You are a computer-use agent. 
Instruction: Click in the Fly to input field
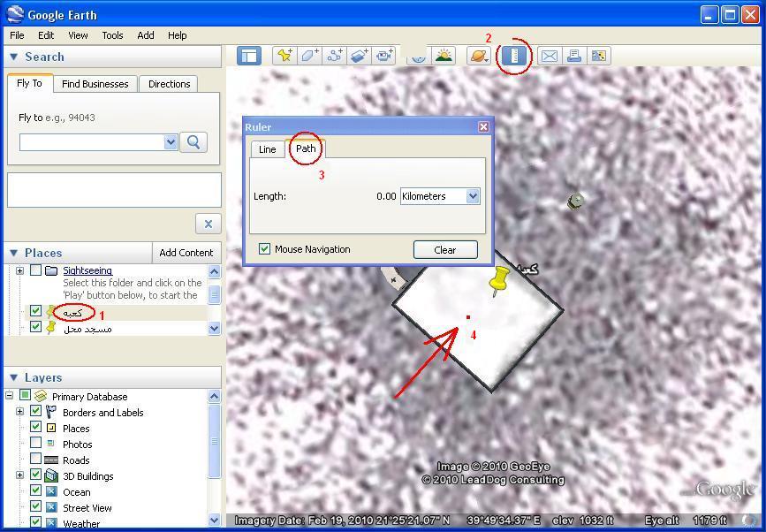click(x=92, y=142)
